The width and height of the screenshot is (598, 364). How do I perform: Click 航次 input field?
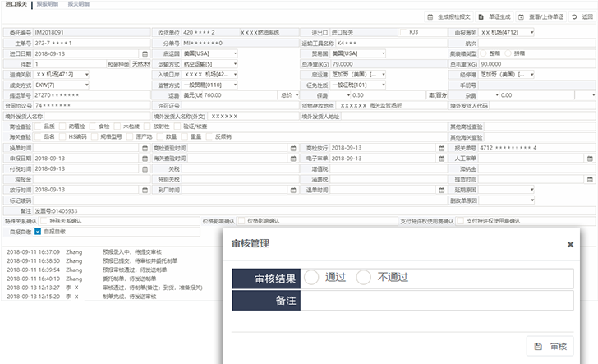click(x=537, y=43)
